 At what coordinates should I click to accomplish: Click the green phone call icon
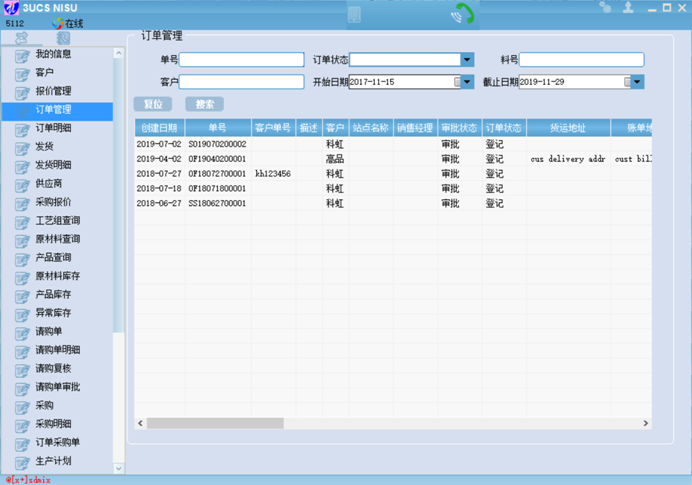point(463,14)
